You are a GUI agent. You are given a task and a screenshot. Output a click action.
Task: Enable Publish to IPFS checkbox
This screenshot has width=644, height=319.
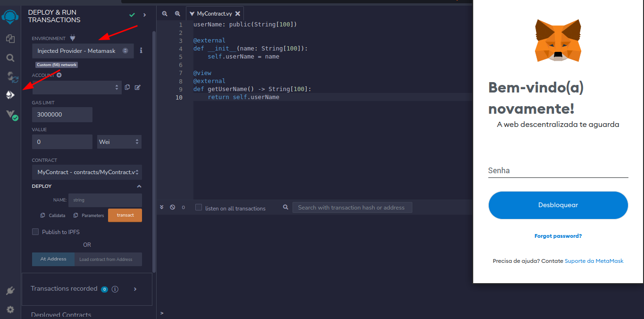[35, 232]
